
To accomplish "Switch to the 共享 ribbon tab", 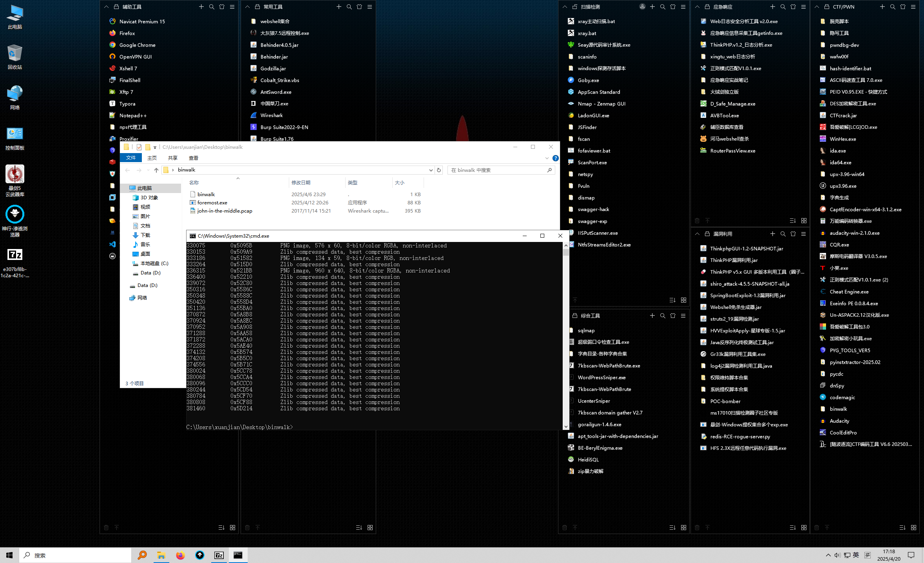I will tap(172, 158).
